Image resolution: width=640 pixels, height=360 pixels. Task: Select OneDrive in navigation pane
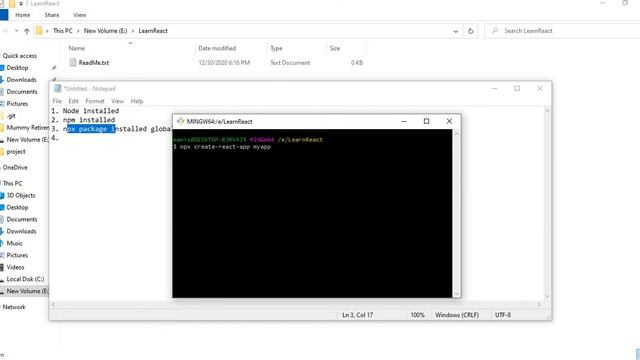15,167
